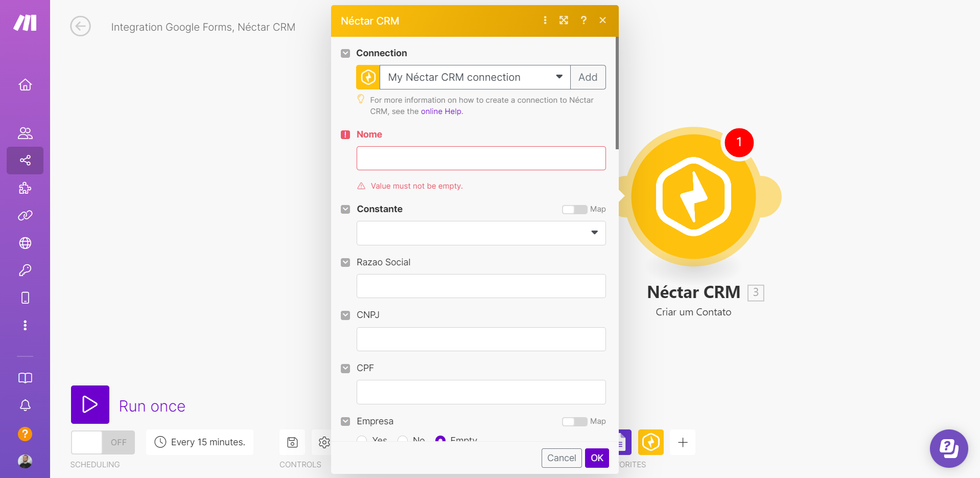
Task: Open the online Help link
Action: [x=441, y=111]
